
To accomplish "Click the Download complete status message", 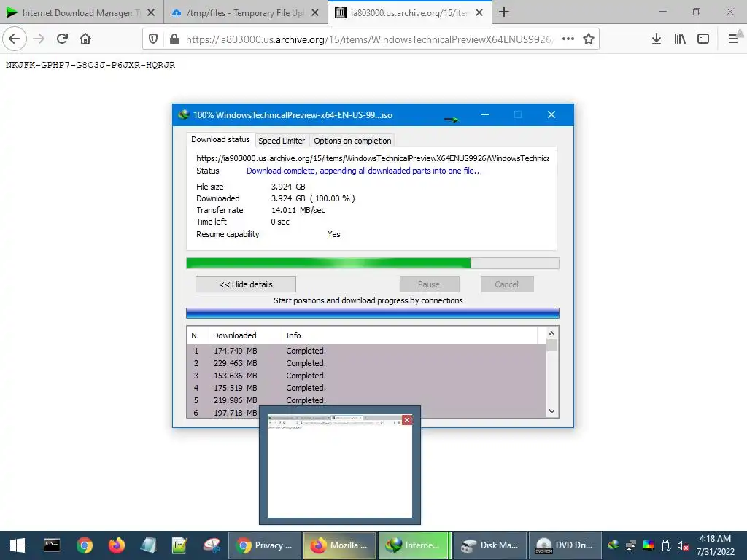I will point(364,171).
